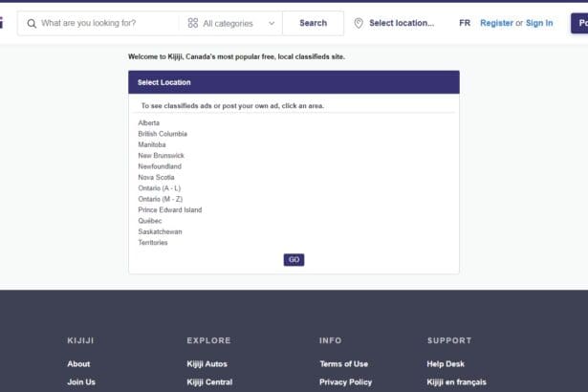Viewport: 588px width, 392px height.
Task: Select British Columbia
Action: (x=163, y=134)
